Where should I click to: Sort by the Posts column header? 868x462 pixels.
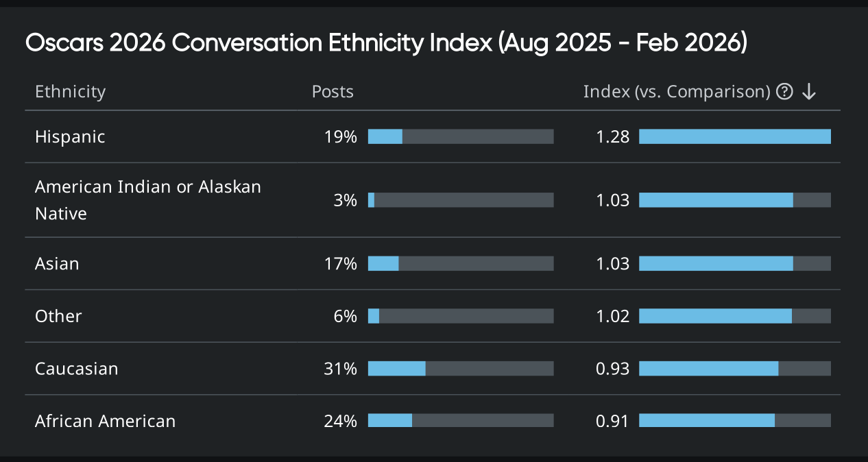point(333,92)
